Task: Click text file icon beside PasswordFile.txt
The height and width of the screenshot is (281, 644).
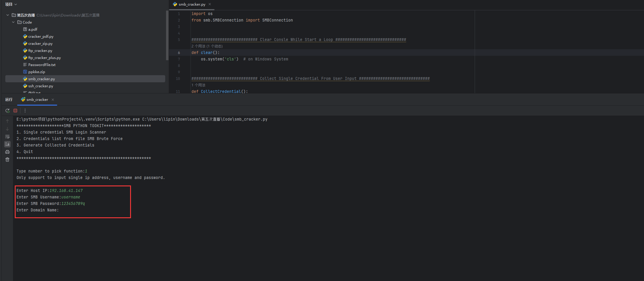Action: pos(25,65)
